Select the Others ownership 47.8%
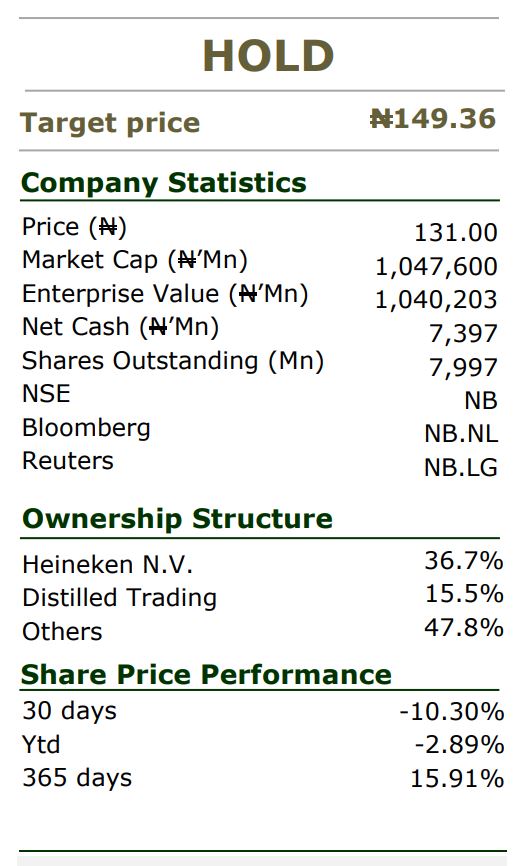Image resolution: width=526 pixels, height=866 pixels. [x=464, y=627]
